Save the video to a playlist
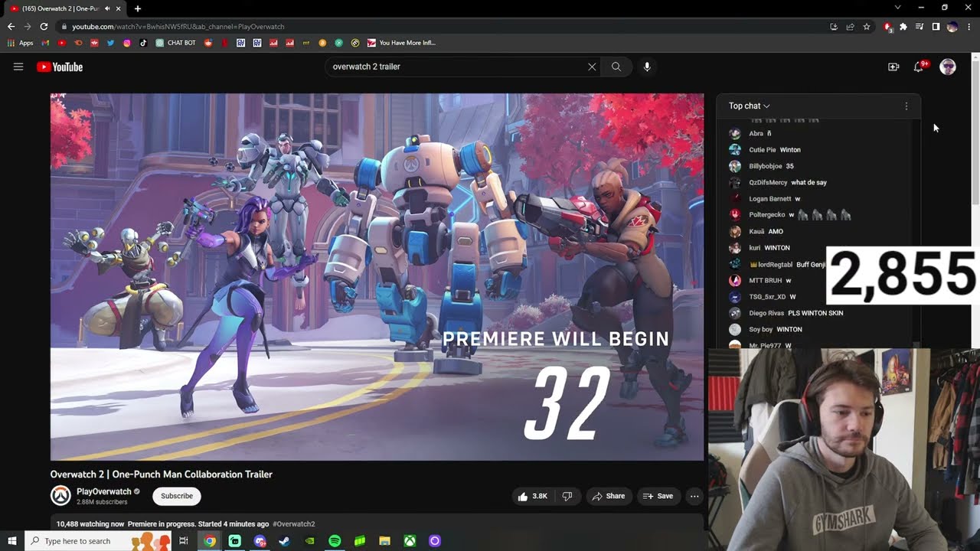This screenshot has height=551, width=980. pyautogui.click(x=658, y=496)
